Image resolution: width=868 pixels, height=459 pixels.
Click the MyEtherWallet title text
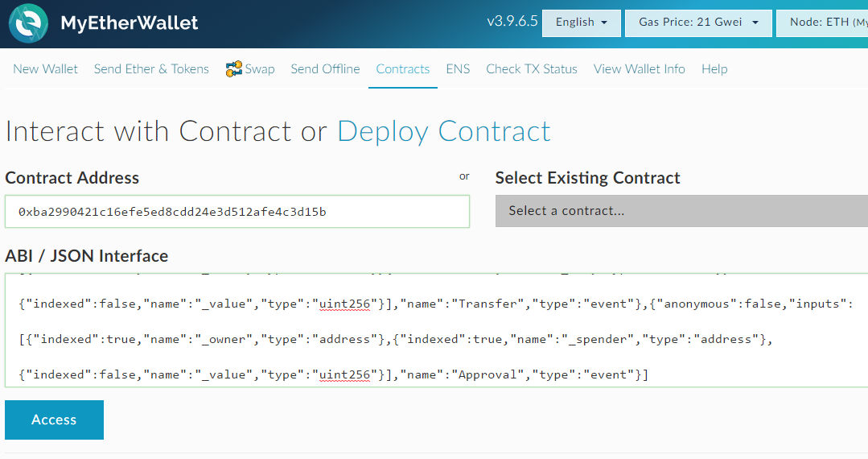[x=130, y=23]
